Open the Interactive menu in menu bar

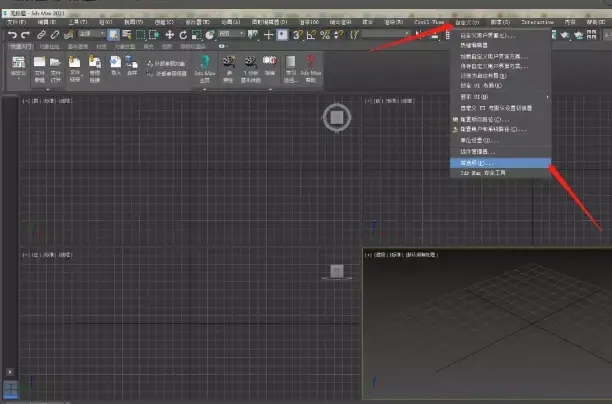[x=536, y=20]
